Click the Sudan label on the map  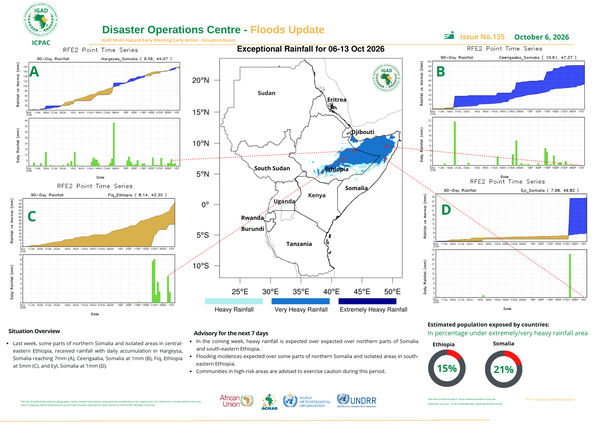pos(266,93)
